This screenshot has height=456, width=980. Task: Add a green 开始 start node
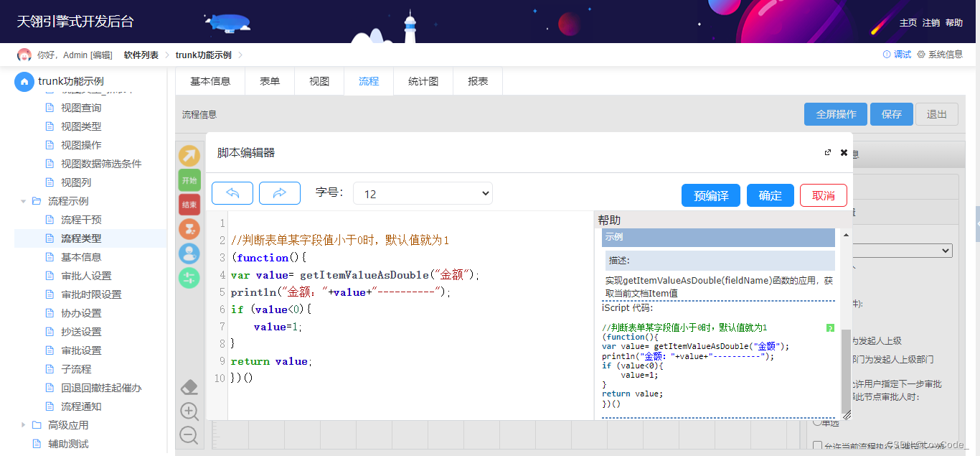point(189,180)
